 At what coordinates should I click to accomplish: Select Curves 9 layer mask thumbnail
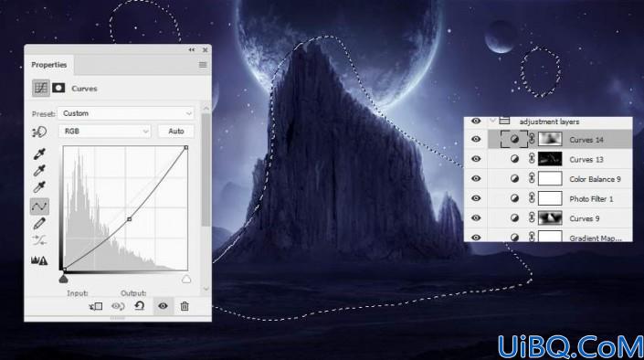[x=550, y=218]
